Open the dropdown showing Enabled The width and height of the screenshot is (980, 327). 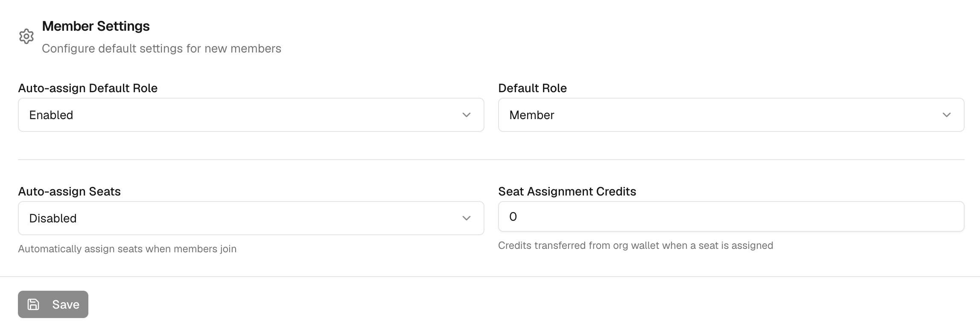point(251,115)
